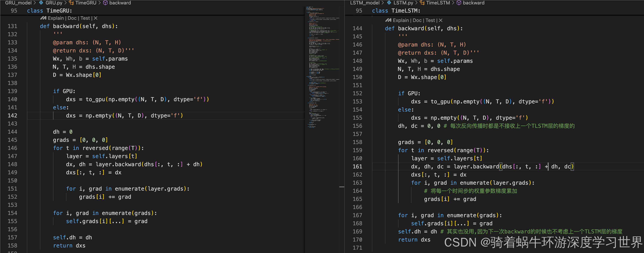
Task: Click 'layer = self.layers[t]' on line 147
Action: tap(102, 156)
